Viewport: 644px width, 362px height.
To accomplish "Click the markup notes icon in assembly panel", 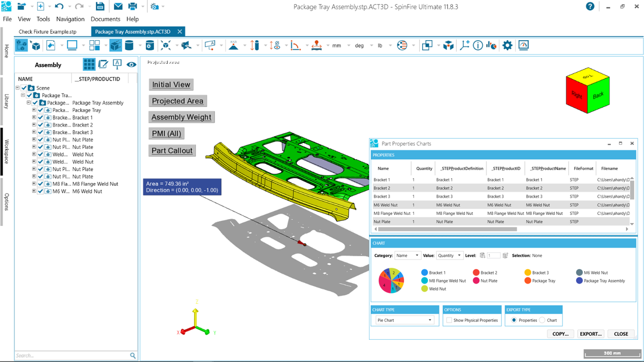I will point(103,65).
